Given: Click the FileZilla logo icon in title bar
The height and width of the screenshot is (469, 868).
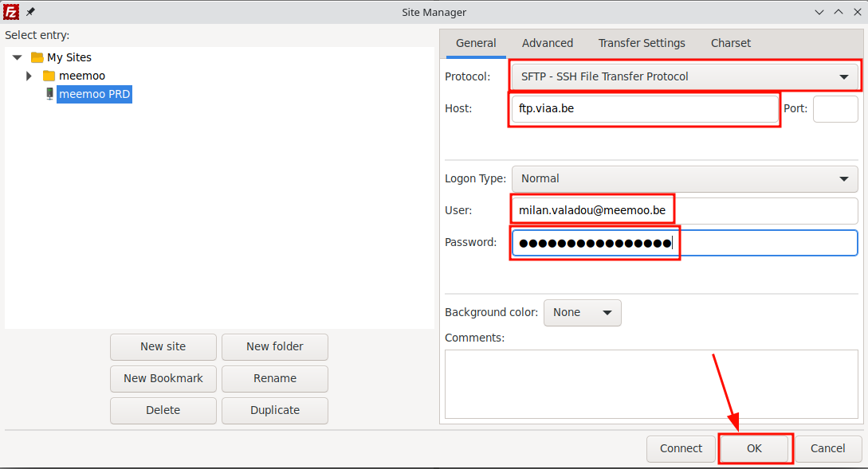Looking at the screenshot, I should coord(11,12).
